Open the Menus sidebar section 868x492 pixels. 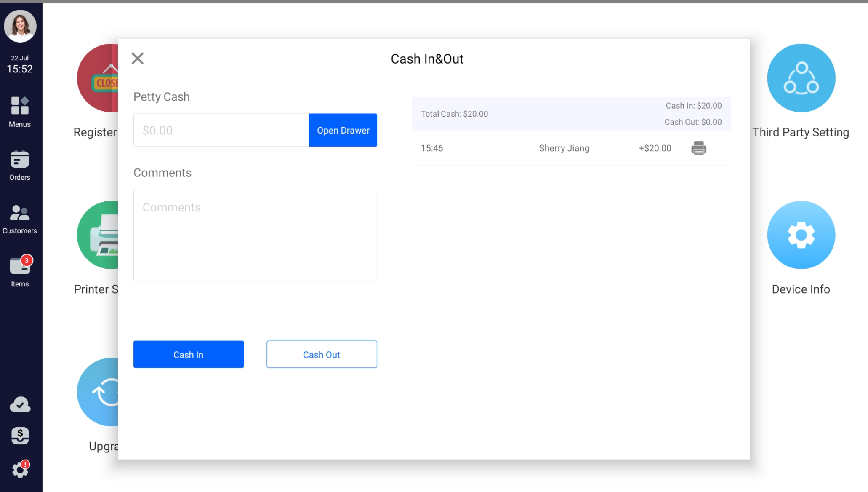[20, 112]
